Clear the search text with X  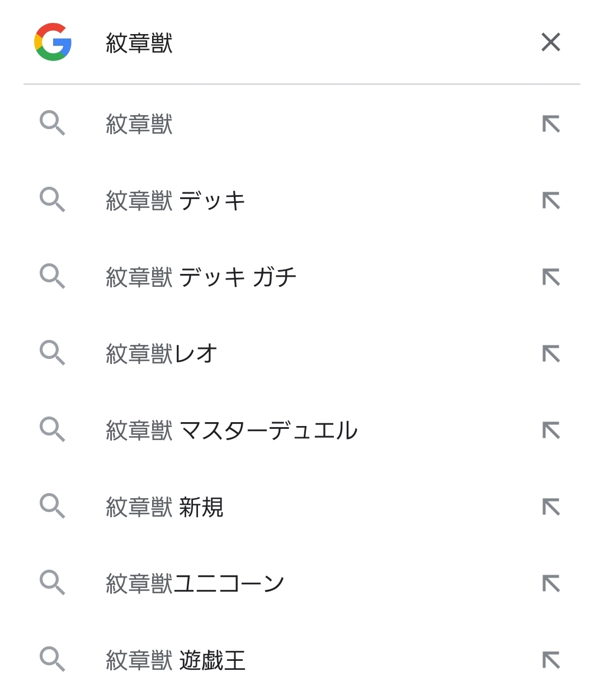tap(551, 42)
